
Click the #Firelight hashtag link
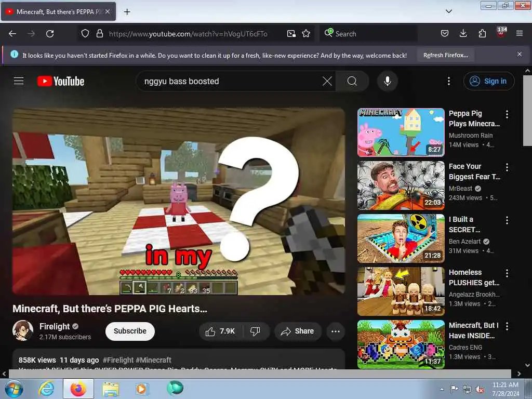tap(118, 360)
